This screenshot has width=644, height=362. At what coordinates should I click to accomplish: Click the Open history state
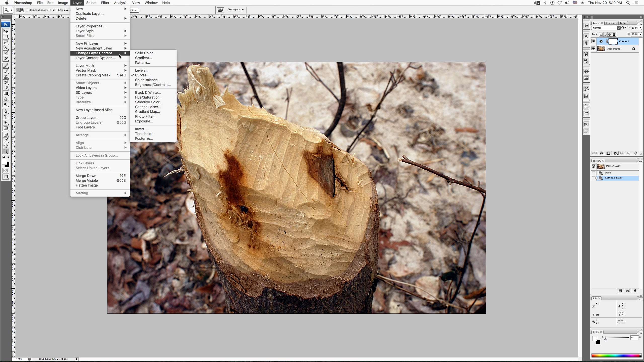tap(608, 173)
